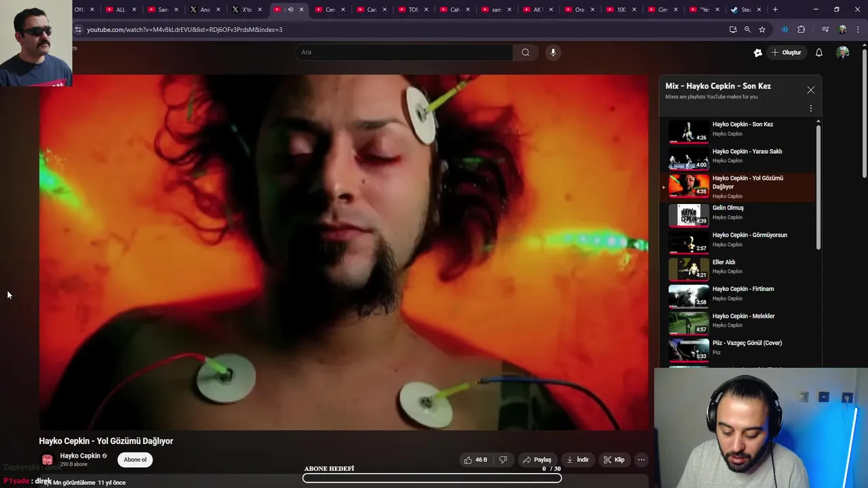Select Hayko Cepkin - Firtinam title

point(743,289)
